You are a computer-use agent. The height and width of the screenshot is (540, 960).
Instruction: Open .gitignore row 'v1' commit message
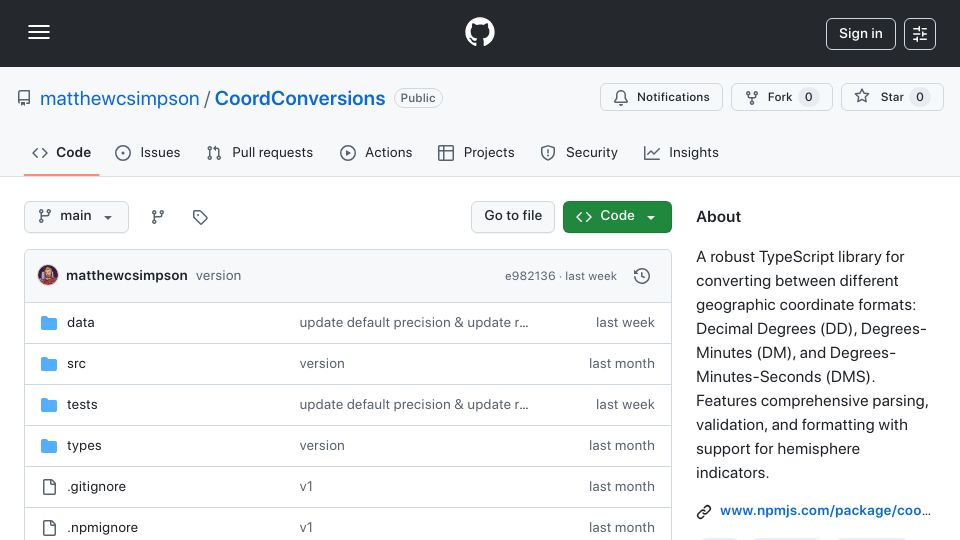(306, 487)
